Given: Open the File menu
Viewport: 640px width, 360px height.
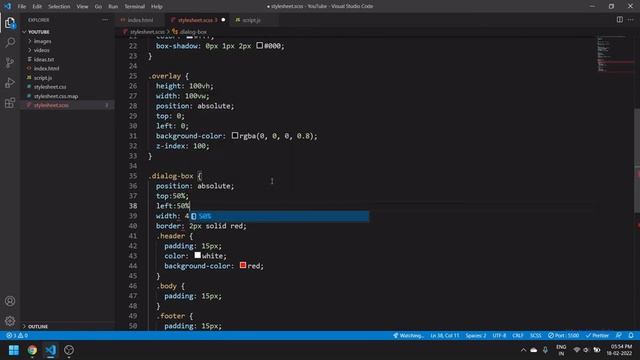Looking at the screenshot, I should pos(22,7).
